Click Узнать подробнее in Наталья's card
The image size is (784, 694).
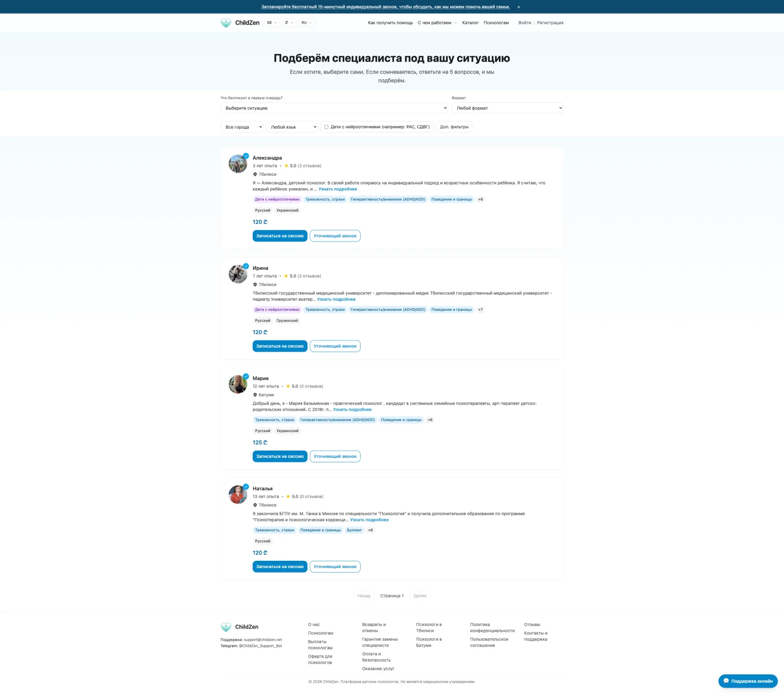point(369,520)
